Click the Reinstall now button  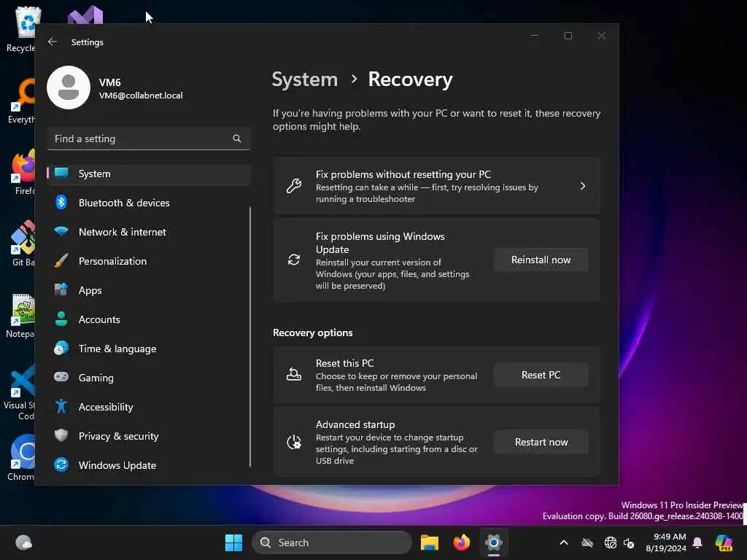pos(541,260)
